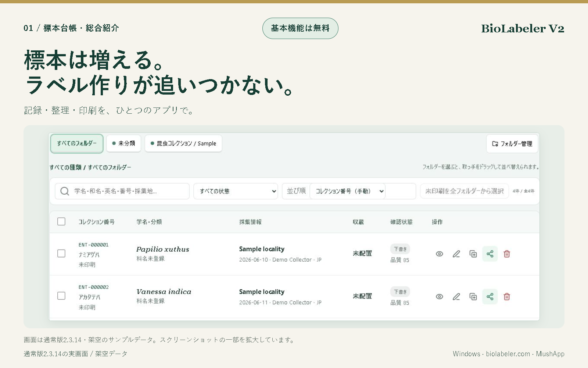Click the ナミアゲハ Japanese name

point(89,255)
